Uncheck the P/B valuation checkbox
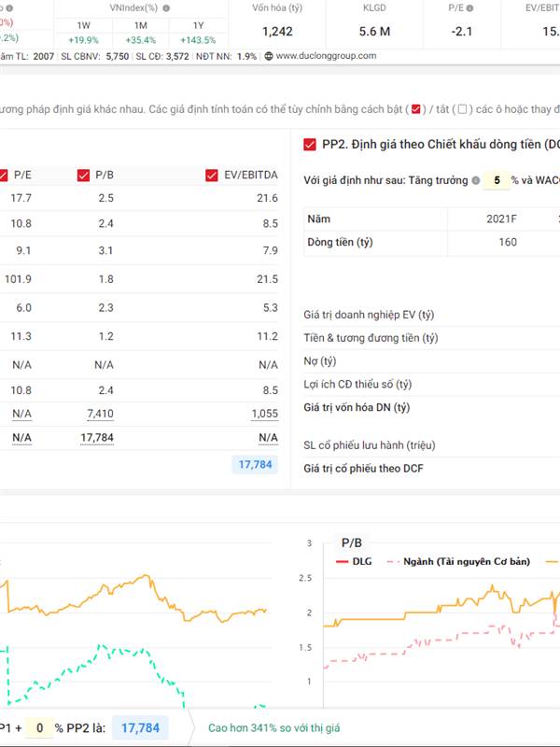The height and width of the screenshot is (747, 560). pyautogui.click(x=84, y=175)
